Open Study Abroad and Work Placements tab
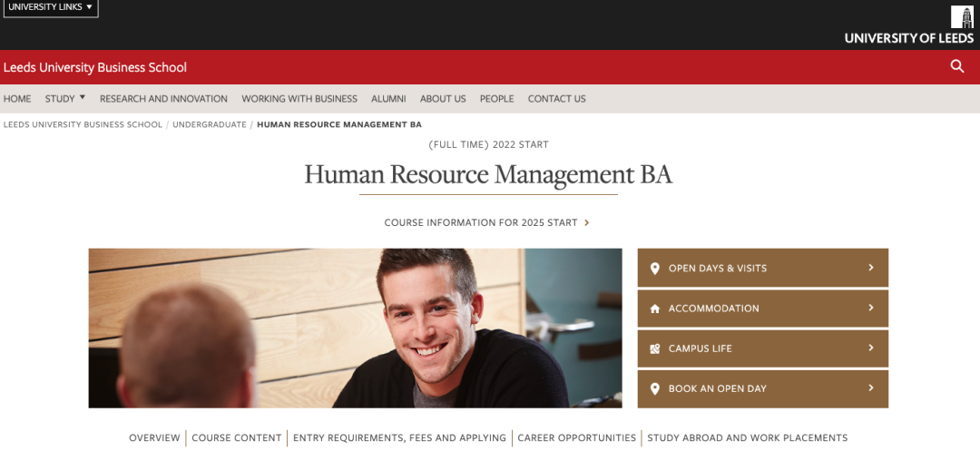The width and height of the screenshot is (980, 451). [748, 438]
